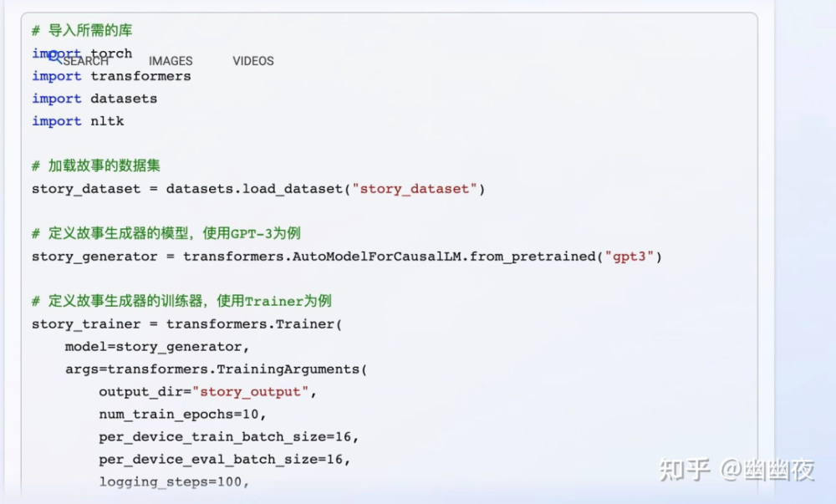Image resolution: width=836 pixels, height=504 pixels.
Task: Click the "story_output" output_dir string
Action: (x=251, y=392)
